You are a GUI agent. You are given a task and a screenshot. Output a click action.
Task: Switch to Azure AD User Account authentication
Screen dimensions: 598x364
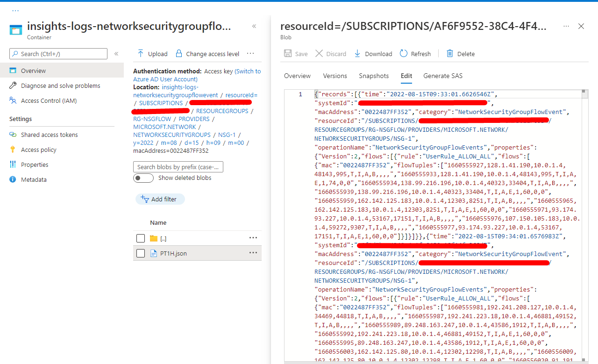click(197, 75)
